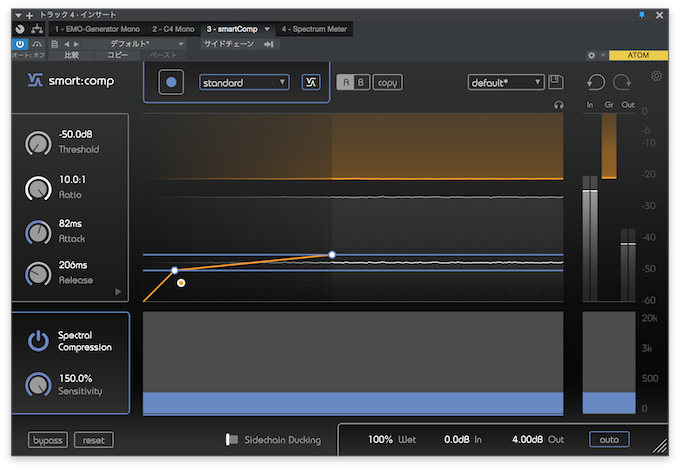680x470 pixels.
Task: Click the undo arrow icon
Action: point(596,82)
